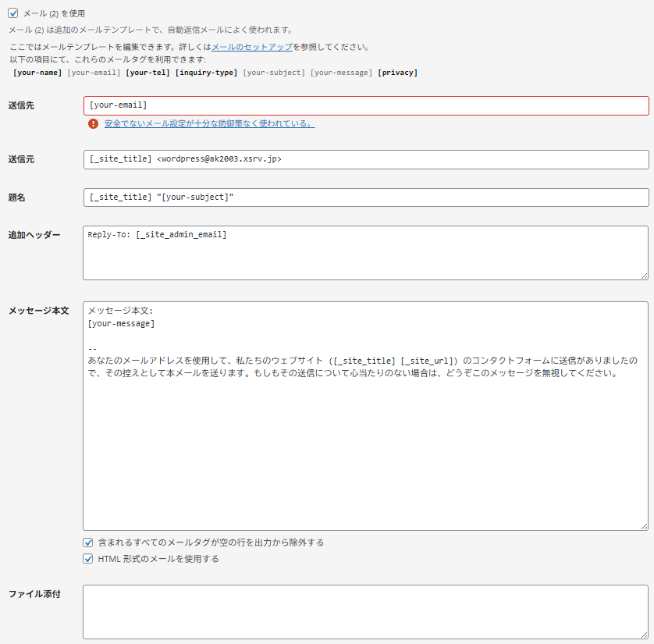Focus the 送信先 input field

point(365,105)
